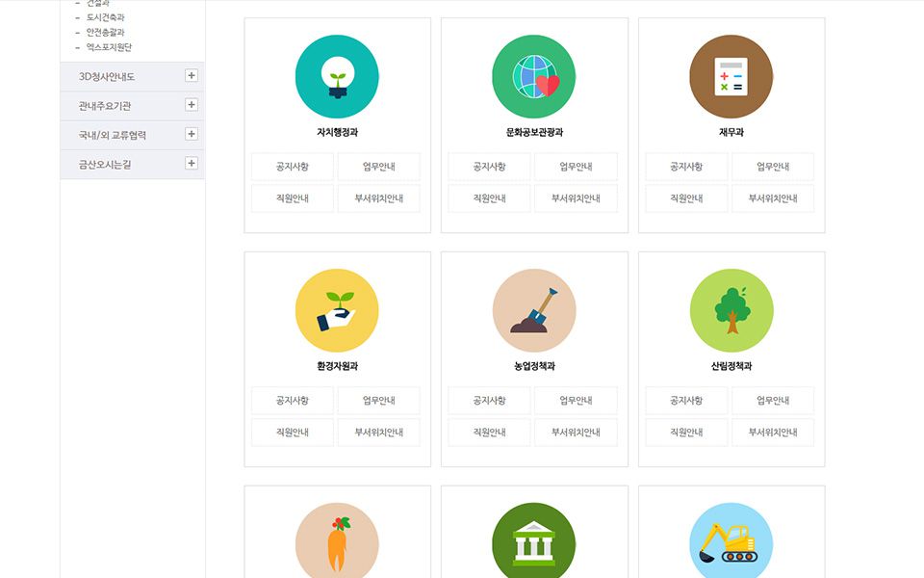Show 부서위치안내 for 산림정책과
The height and width of the screenshot is (578, 924).
coord(773,433)
